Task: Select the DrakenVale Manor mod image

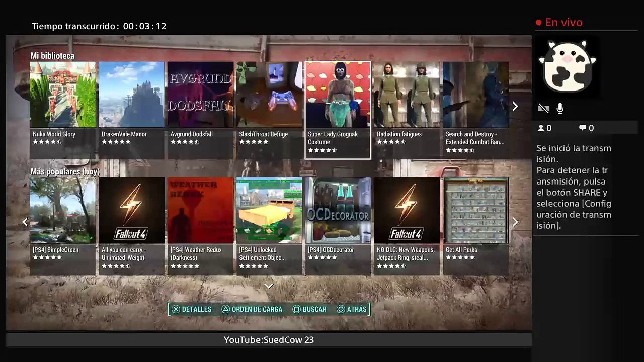Action: 131,95
